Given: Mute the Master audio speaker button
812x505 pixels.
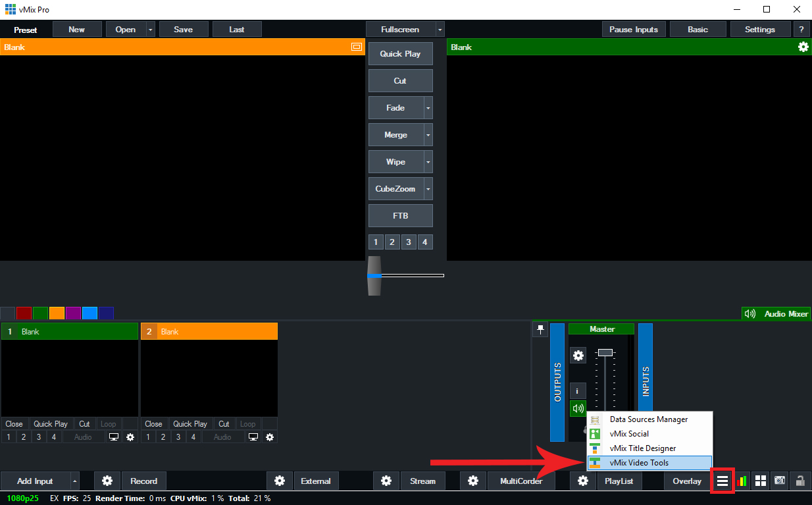Looking at the screenshot, I should click(x=578, y=408).
